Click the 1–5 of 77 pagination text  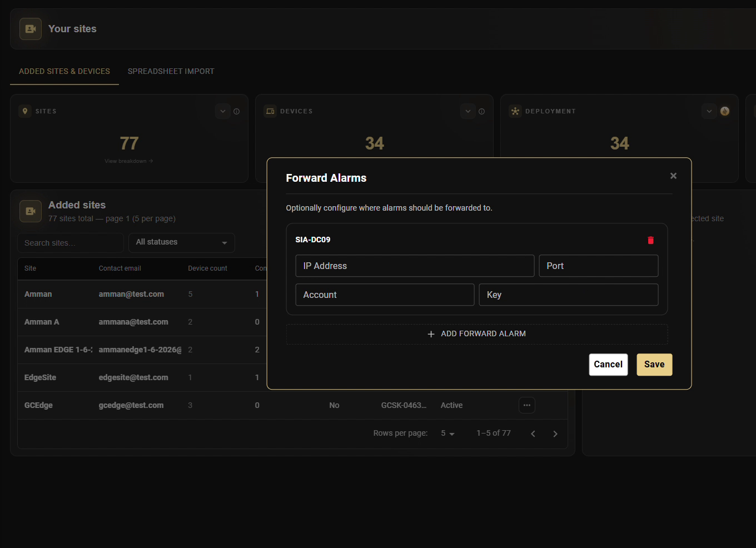pyautogui.click(x=494, y=433)
